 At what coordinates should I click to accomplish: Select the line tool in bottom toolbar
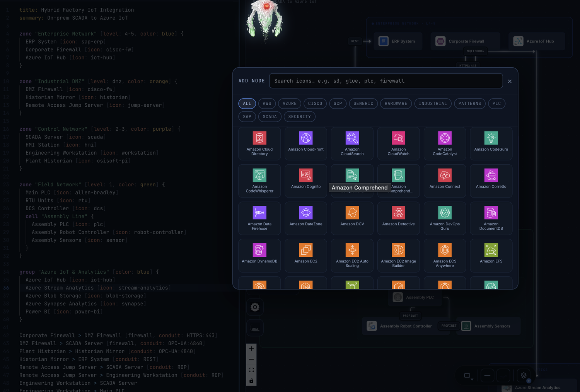click(x=487, y=375)
